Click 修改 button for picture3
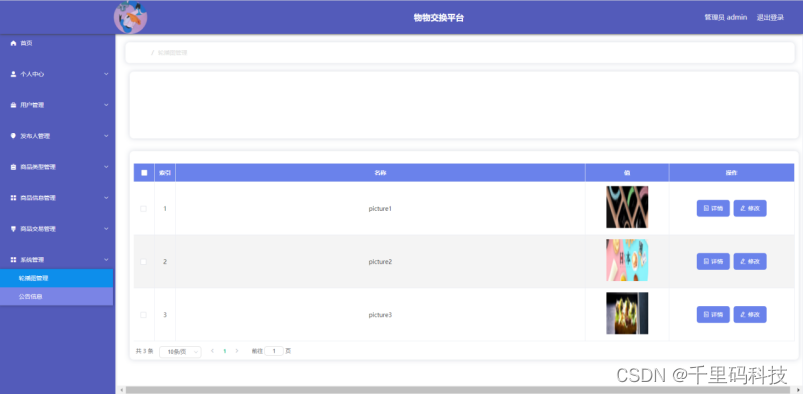This screenshot has height=394, width=803. [x=750, y=315]
